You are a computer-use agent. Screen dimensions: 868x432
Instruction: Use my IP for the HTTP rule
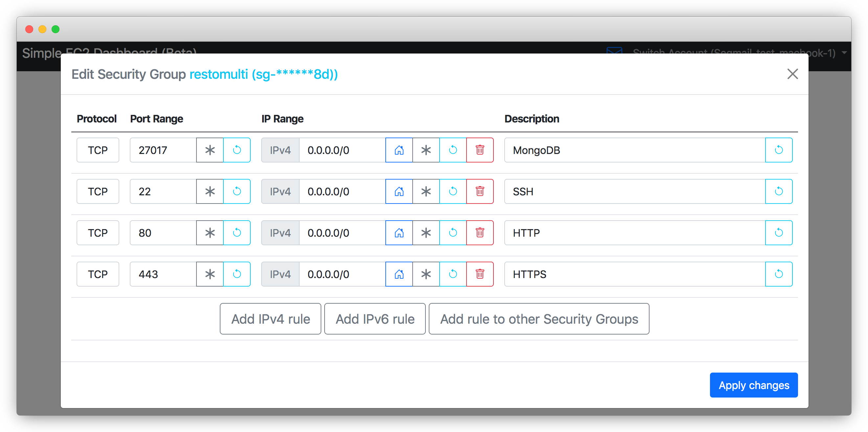coord(399,233)
